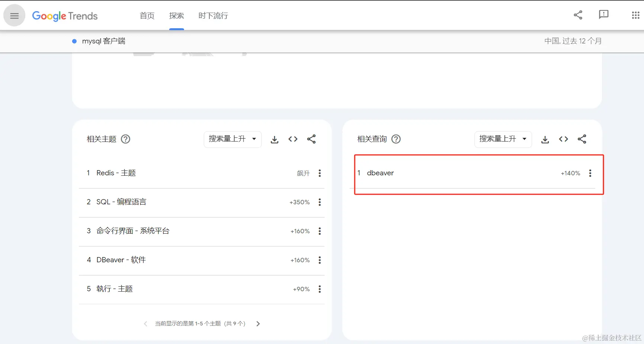Click the +350% value on SQL row
This screenshot has width=644, height=344.
(x=300, y=202)
